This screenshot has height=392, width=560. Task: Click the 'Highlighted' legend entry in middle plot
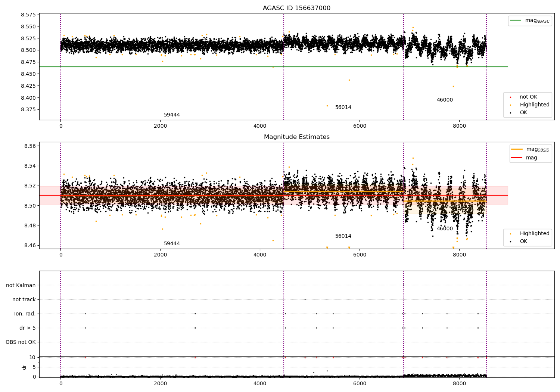(x=534, y=234)
